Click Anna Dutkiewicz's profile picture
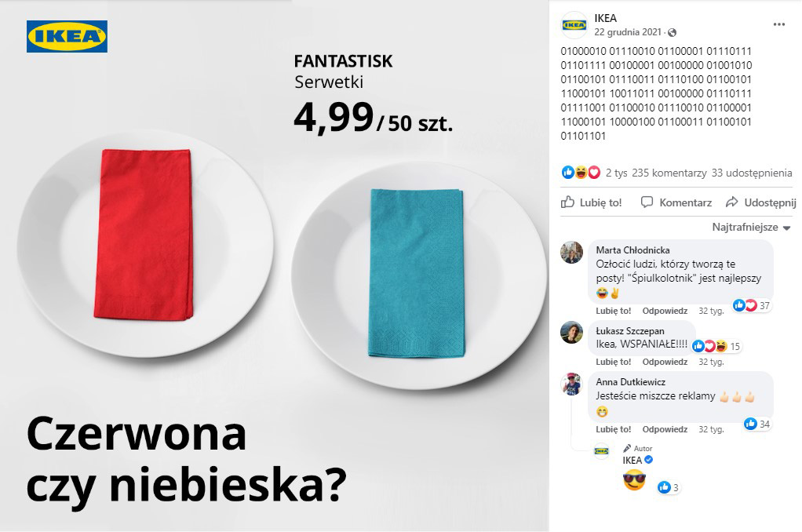Screen dimensions: 802x532 572,384
